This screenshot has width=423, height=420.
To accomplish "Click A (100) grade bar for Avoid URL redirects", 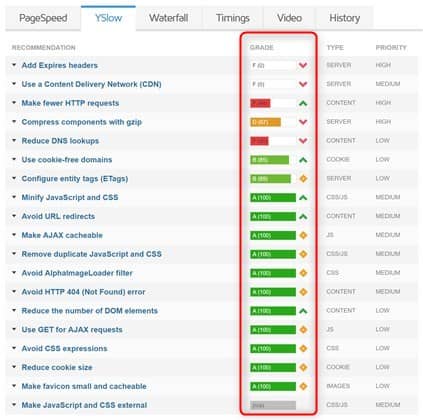I will [x=273, y=217].
